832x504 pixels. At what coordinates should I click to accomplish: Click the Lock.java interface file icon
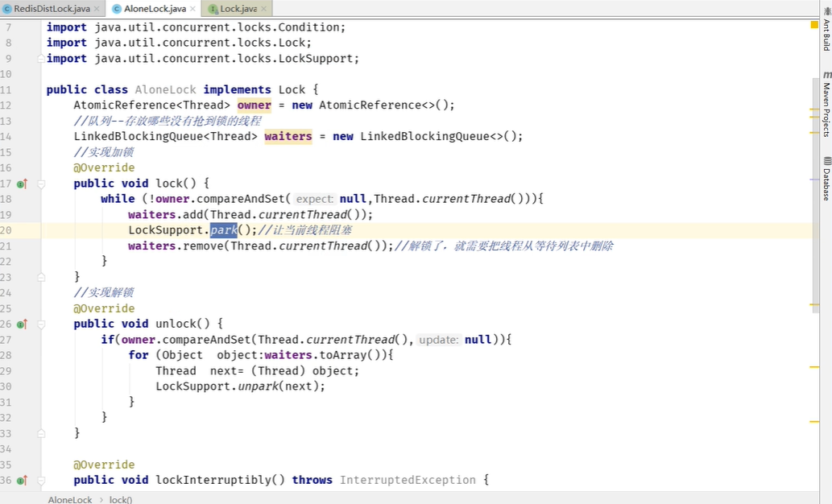[x=213, y=9]
